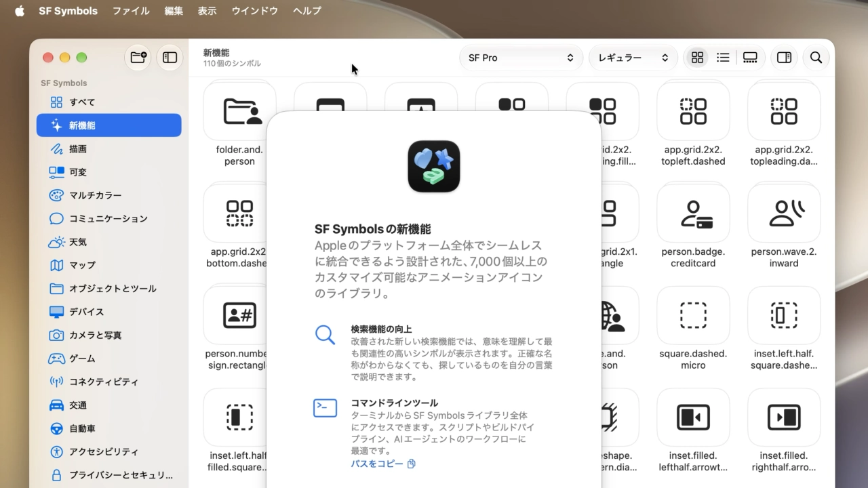Select マップ category in sidebar

[109, 265]
